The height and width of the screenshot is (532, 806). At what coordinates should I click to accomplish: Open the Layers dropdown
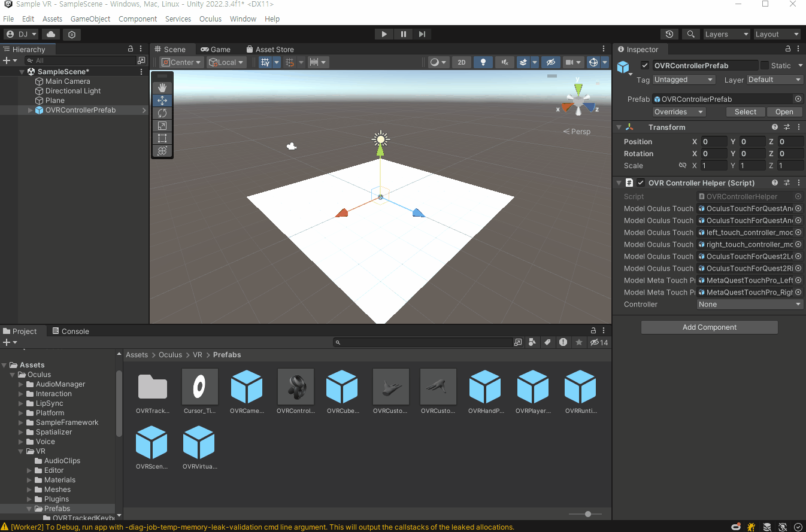tap(726, 34)
